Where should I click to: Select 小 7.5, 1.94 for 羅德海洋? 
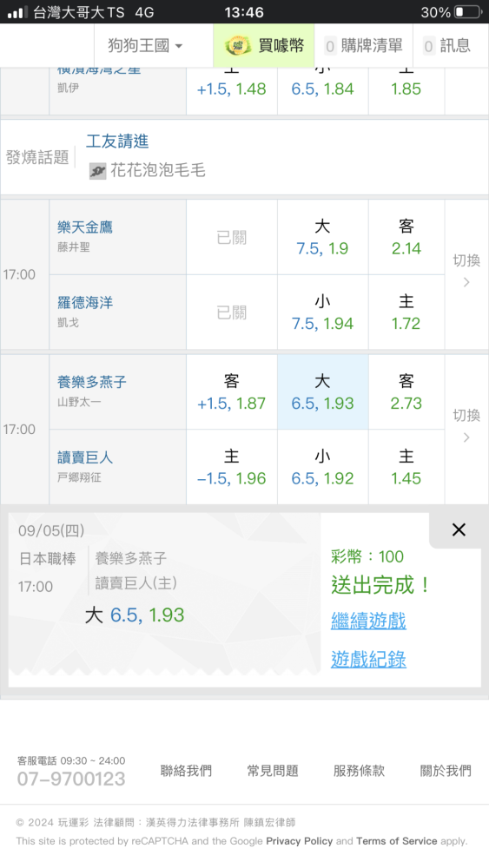click(x=323, y=312)
